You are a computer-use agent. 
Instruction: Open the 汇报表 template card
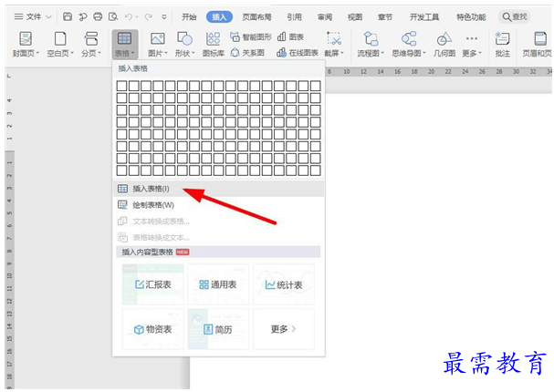tap(153, 284)
